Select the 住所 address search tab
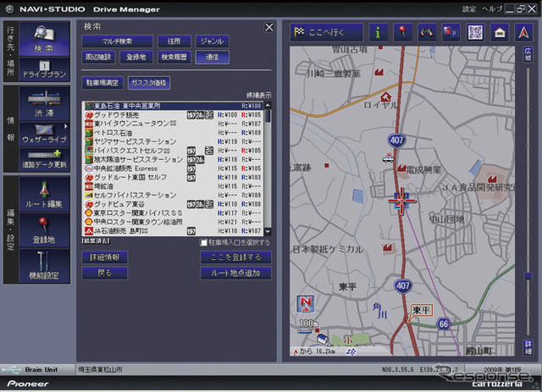Image resolution: width=542 pixels, height=392 pixels. pos(174,41)
